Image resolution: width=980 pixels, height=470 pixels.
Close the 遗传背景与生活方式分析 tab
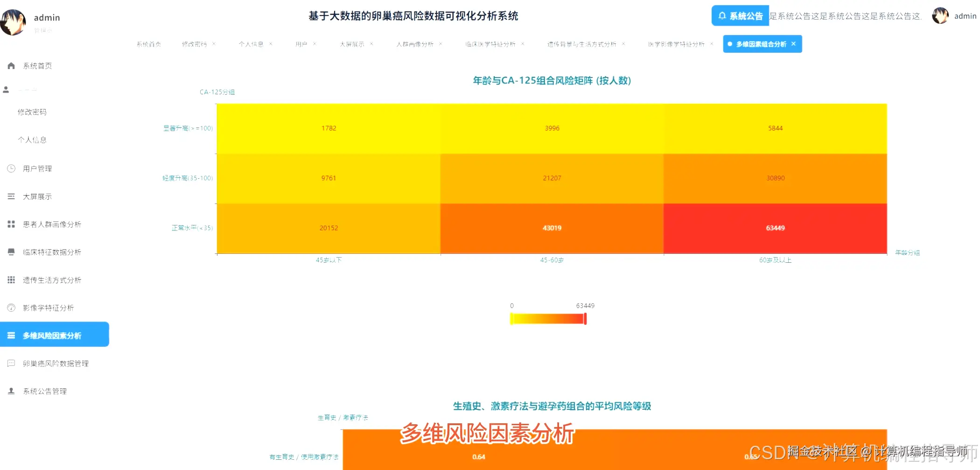point(623,44)
